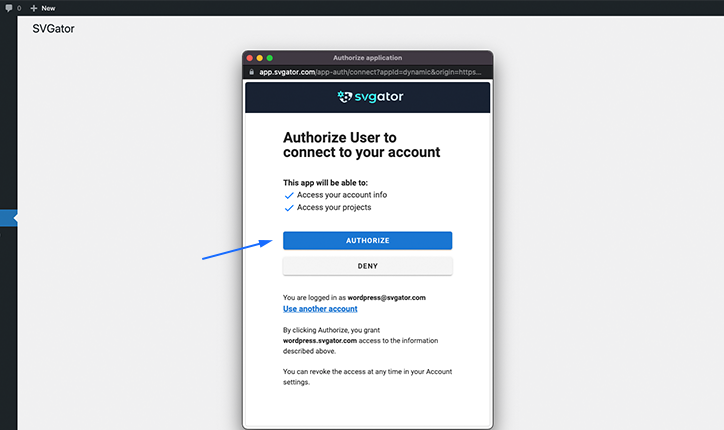Click the SVGator page heading
This screenshot has height=430, width=724.
[x=53, y=29]
